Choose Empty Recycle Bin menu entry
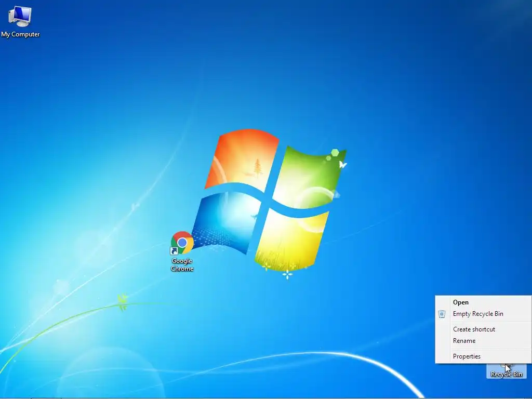The width and height of the screenshot is (532, 399). 484,314
